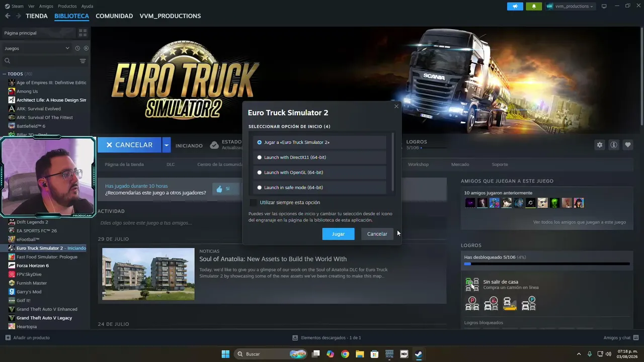Screen dimensions: 644x362
Task: Open Microsoft Store from taskbar
Action: pos(374,354)
